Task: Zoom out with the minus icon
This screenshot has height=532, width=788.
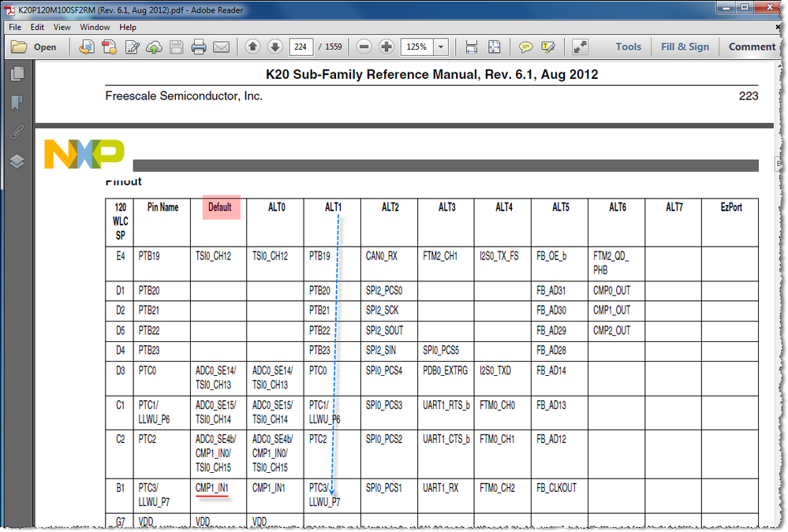Action: click(364, 47)
